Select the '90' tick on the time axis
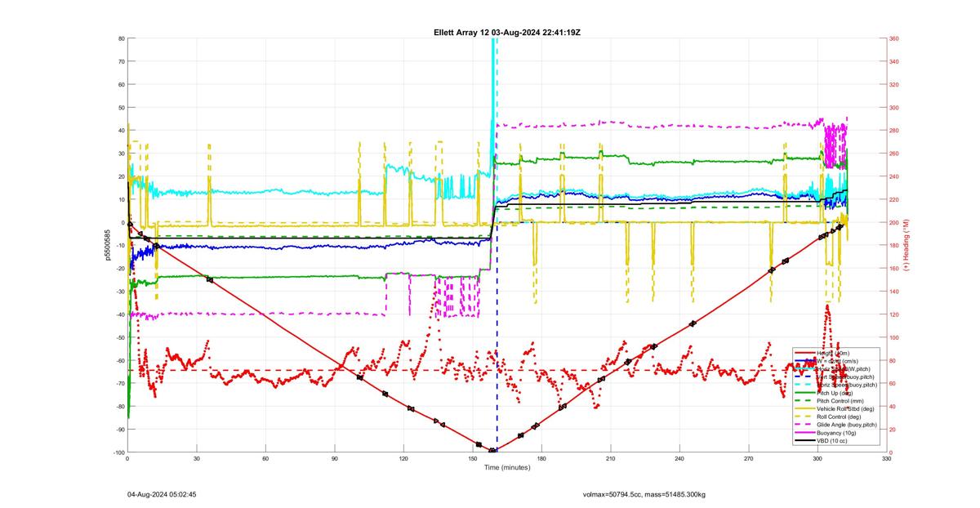980x508 pixels. pyautogui.click(x=335, y=460)
